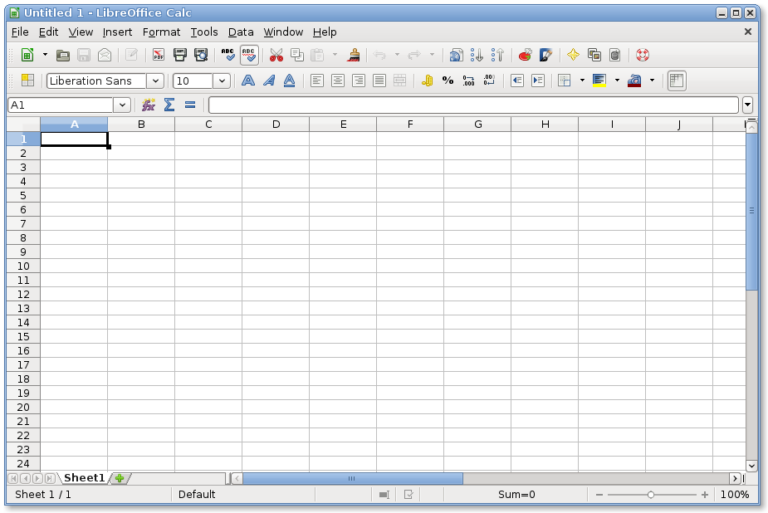768x513 pixels.
Task: Toggle grid lines for the current sheet
Action: 677,81
